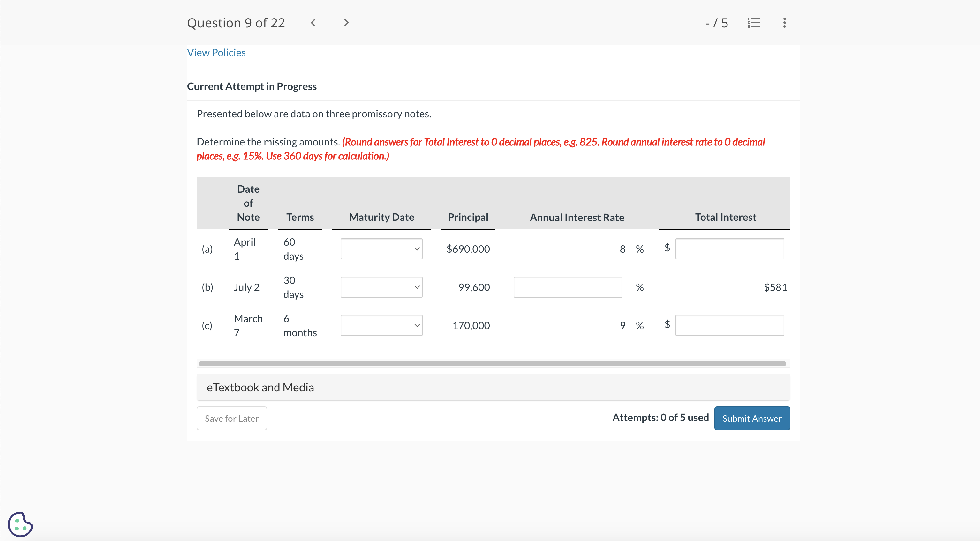Image resolution: width=980 pixels, height=541 pixels.
Task: Expand the eTextbook and Media section
Action: 493,387
